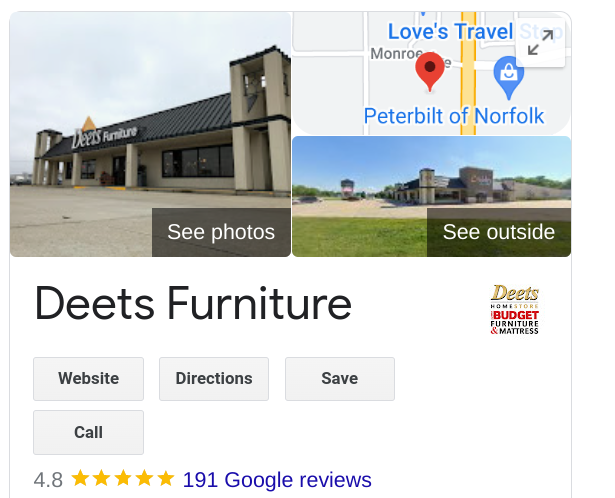
Task: Open 191 Google reviews link
Action: pos(277,480)
